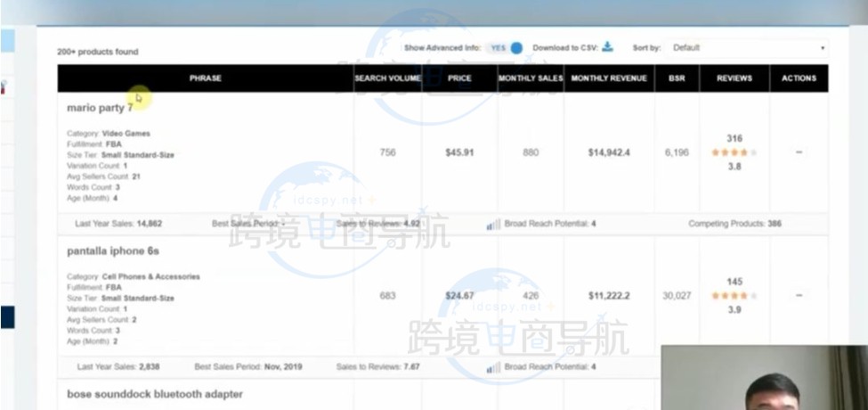
Task: Open actions menu for mario party 7
Action: point(799,152)
